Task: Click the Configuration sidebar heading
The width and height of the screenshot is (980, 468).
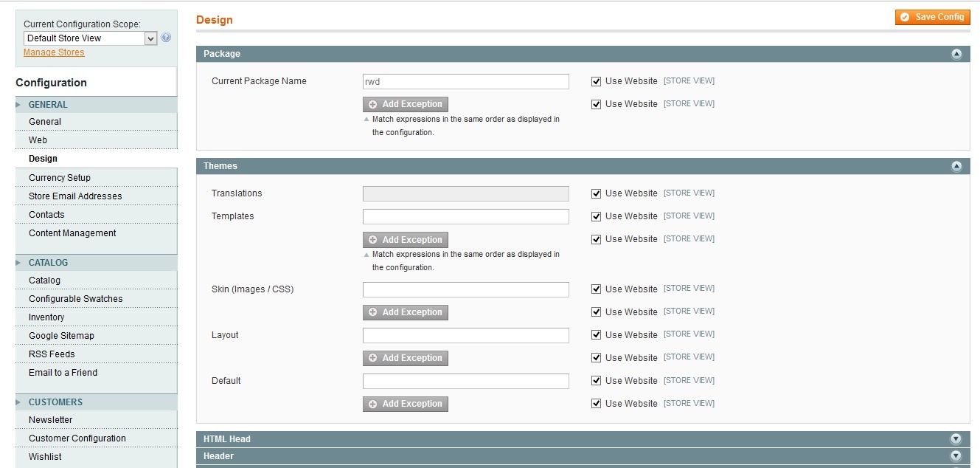Action: [52, 83]
